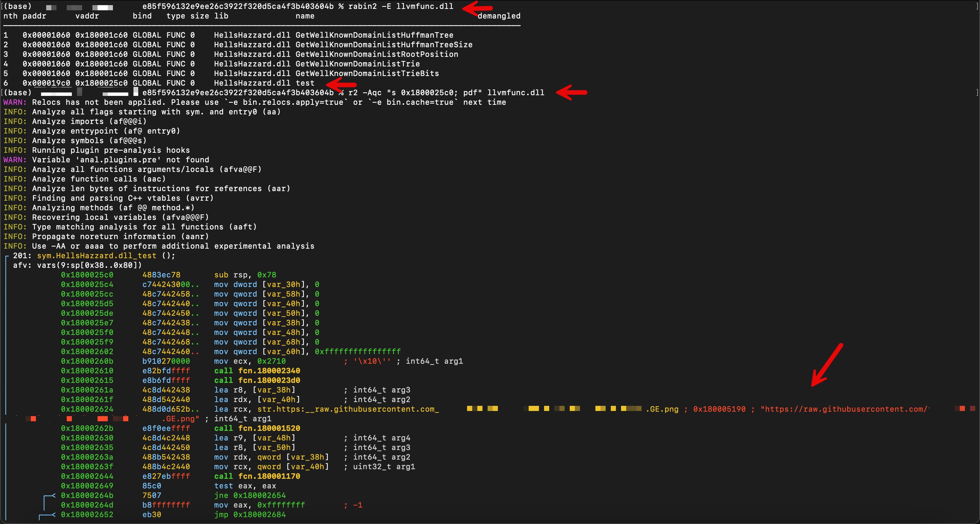Screen dimensions: 980x524
Task: Select export name GetWellKnownDomainListHuffmanTree
Action: pyautogui.click(x=374, y=35)
